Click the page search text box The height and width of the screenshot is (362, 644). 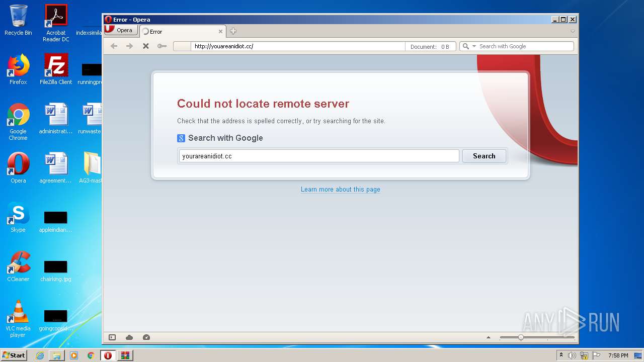[x=319, y=156]
